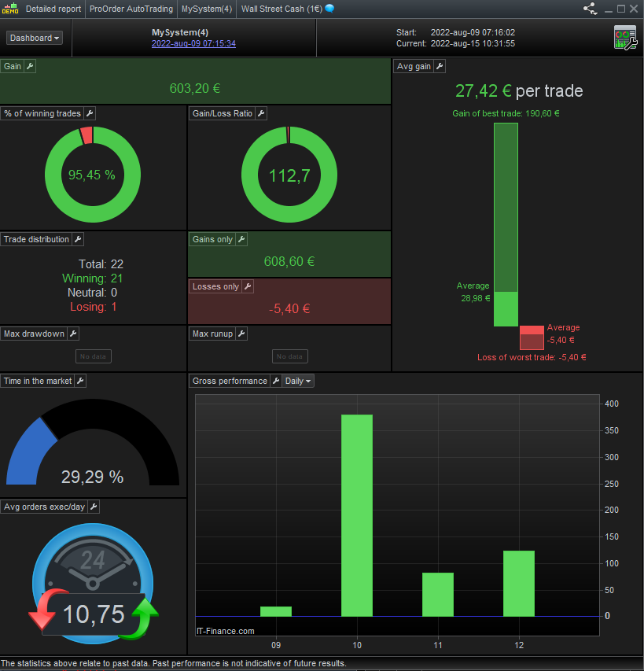Open Trade distribution wrench settings

78,239
